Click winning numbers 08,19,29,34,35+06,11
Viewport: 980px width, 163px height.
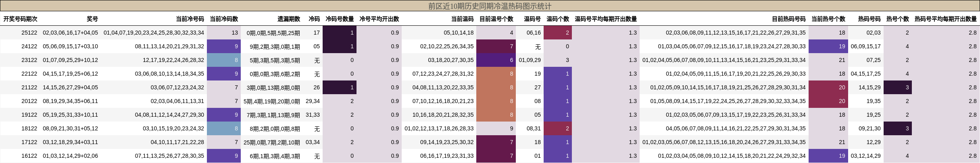71,101
